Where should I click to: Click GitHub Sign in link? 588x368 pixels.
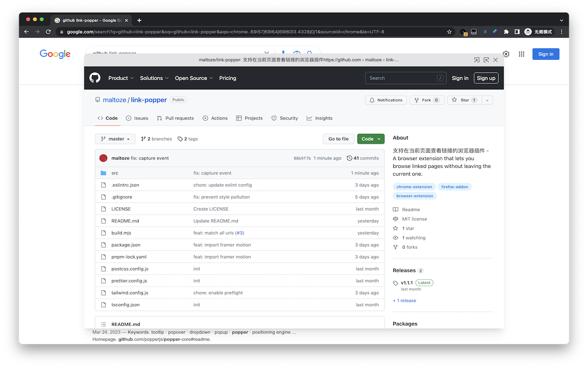460,78
